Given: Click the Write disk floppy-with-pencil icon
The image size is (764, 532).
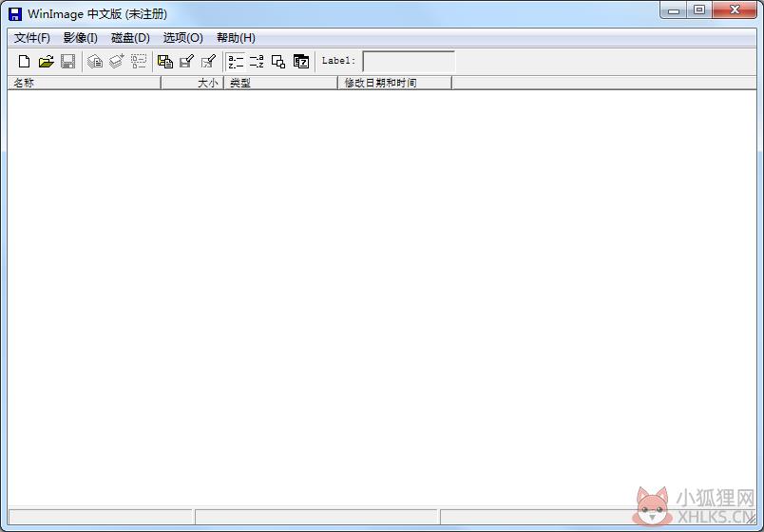Looking at the screenshot, I should tap(187, 62).
